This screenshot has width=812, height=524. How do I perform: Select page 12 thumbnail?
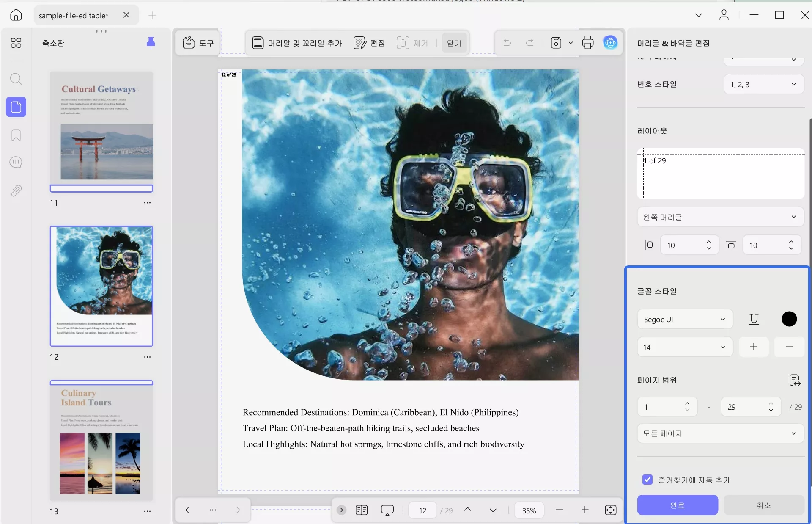(101, 286)
